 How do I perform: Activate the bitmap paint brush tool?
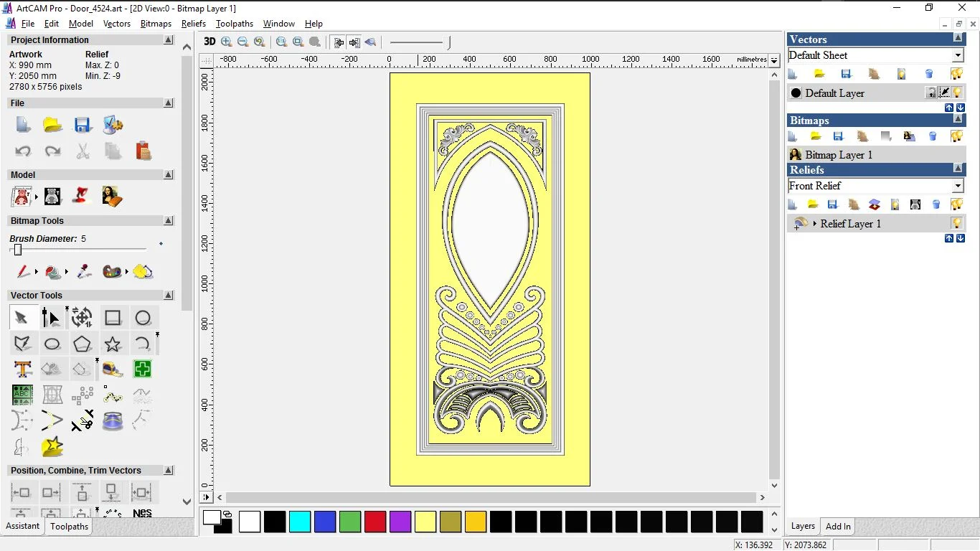click(x=23, y=272)
